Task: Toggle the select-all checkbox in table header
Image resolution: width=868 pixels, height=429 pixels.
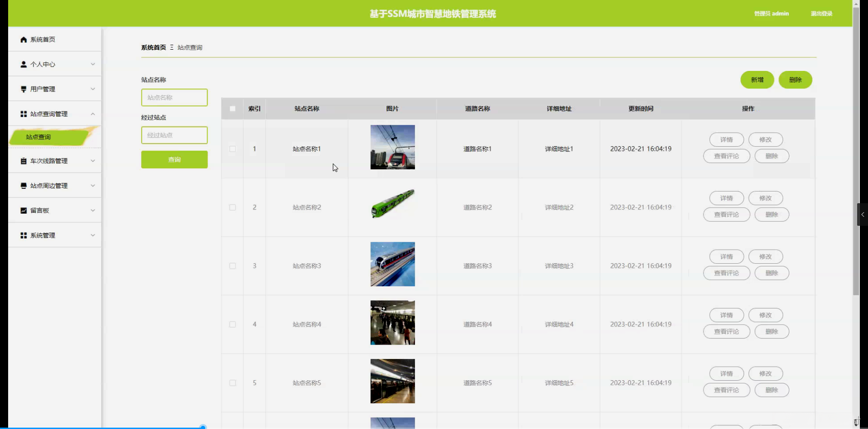Action: pyautogui.click(x=232, y=109)
